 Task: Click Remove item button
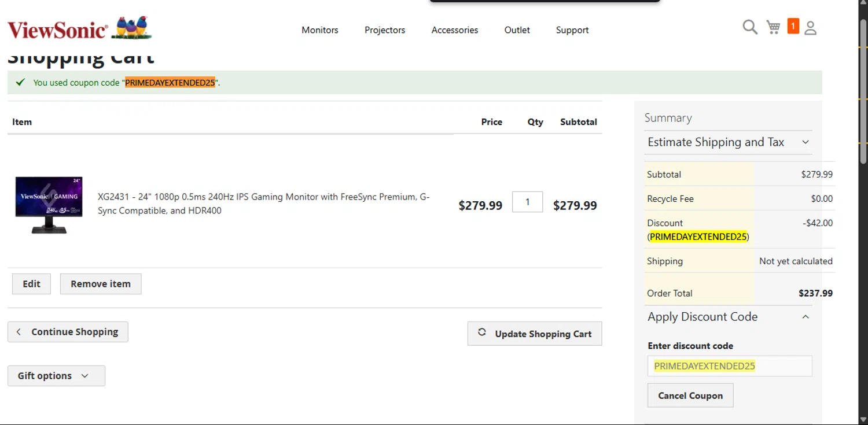[101, 284]
